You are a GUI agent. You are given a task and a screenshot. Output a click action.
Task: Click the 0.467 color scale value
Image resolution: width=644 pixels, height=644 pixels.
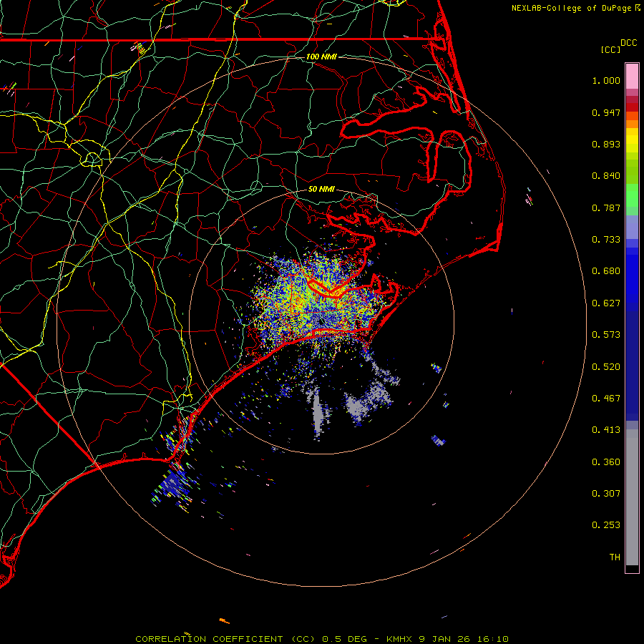tap(606, 399)
